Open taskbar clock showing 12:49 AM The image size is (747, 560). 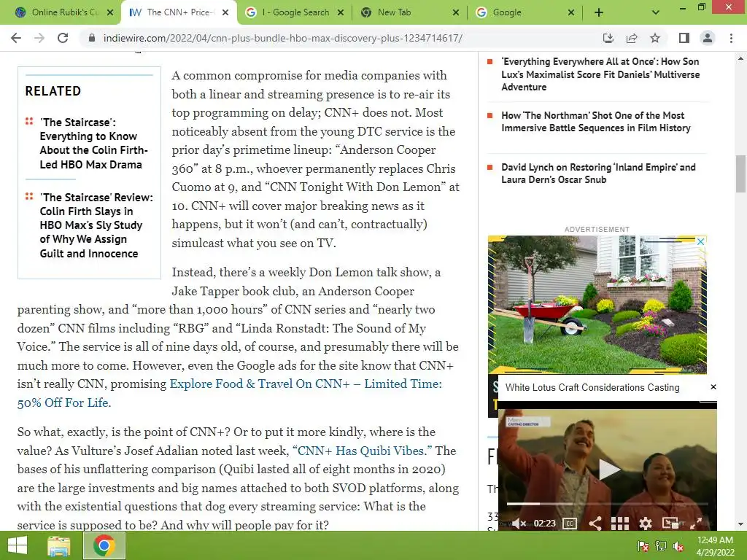pos(715,546)
